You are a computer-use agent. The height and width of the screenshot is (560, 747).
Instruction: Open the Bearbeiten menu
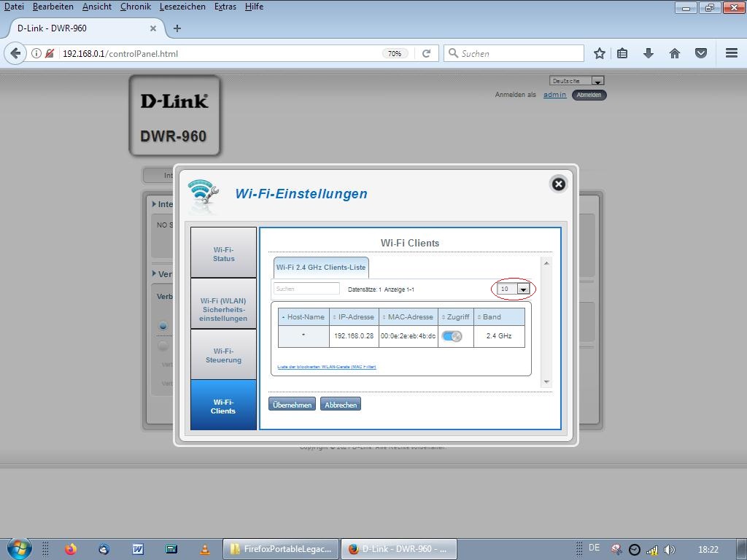pyautogui.click(x=53, y=7)
